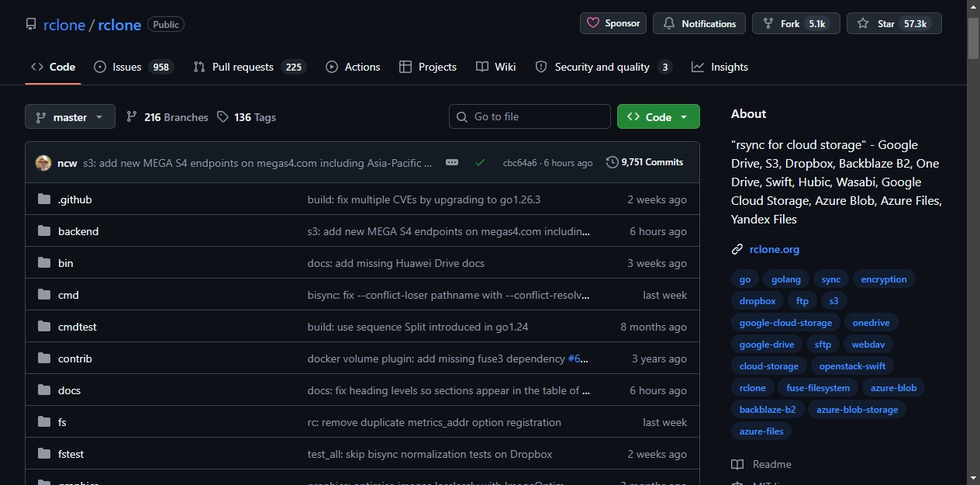Click the star icon on Star button

pyautogui.click(x=863, y=24)
